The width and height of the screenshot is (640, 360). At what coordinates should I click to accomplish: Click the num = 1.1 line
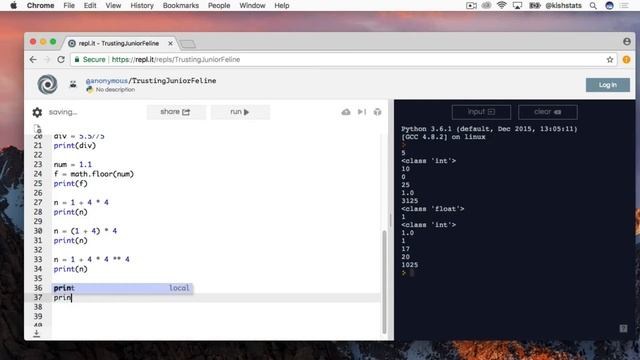pyautogui.click(x=73, y=164)
